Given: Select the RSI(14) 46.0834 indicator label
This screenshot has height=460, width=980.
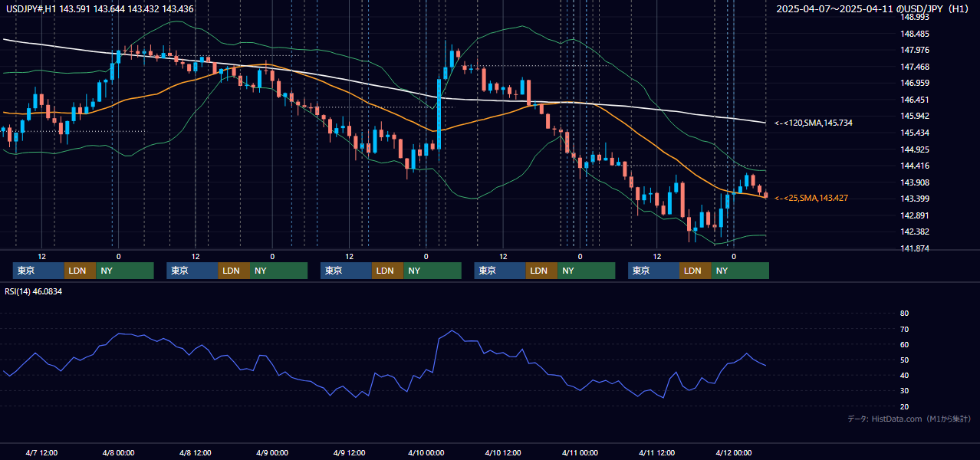Looking at the screenshot, I should 34,291.
